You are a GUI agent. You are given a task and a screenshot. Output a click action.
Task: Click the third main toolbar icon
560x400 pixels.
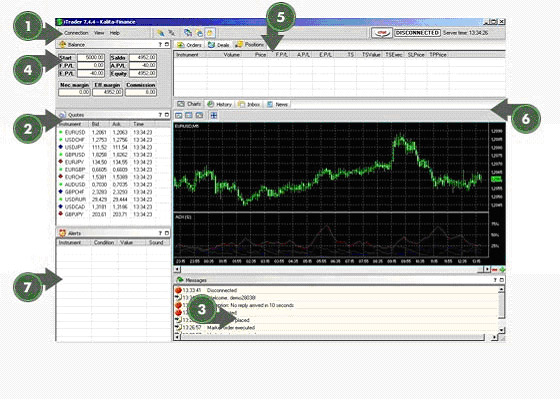click(x=188, y=33)
